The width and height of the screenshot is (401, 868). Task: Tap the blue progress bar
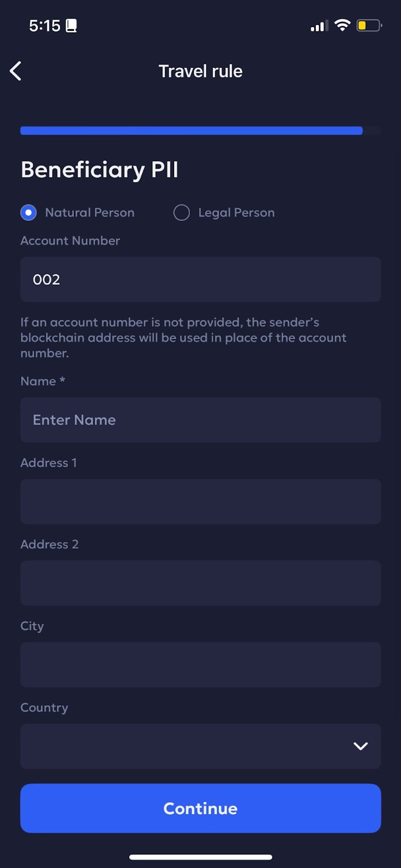[192, 131]
